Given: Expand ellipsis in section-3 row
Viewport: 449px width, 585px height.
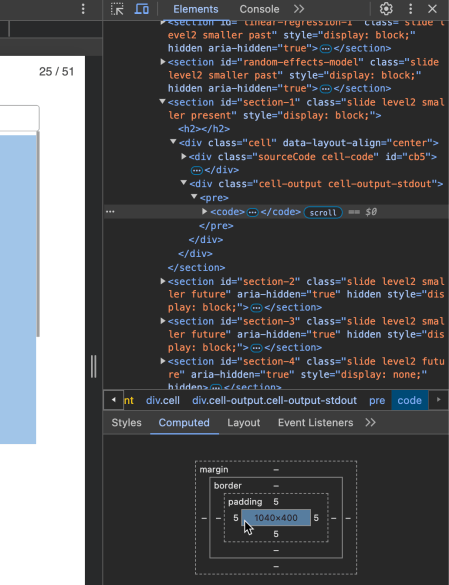Looking at the screenshot, I should click(256, 348).
